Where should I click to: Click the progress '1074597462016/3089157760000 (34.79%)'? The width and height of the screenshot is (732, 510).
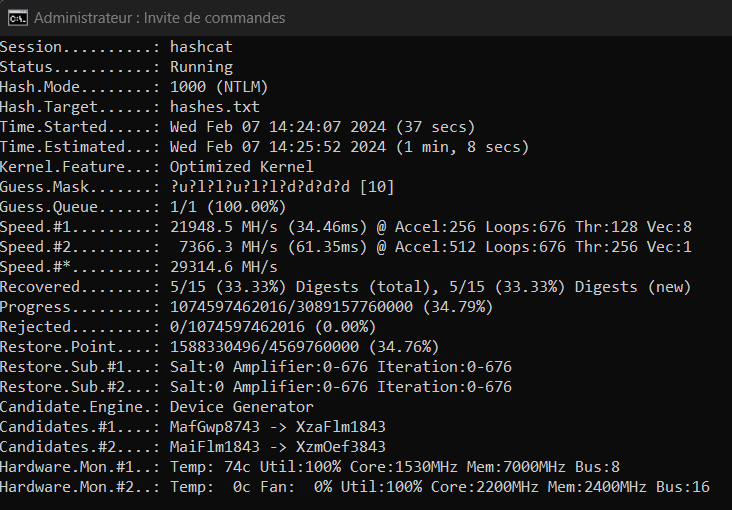point(331,307)
